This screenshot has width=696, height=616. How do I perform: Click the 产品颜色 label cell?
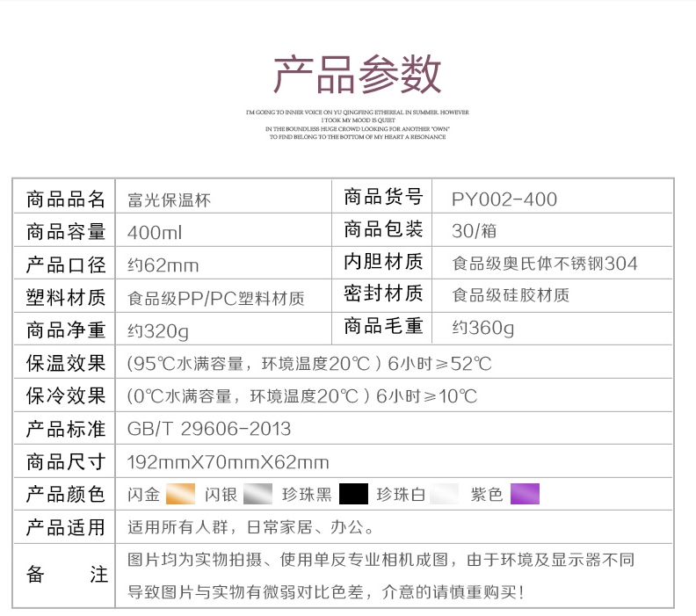(65, 495)
